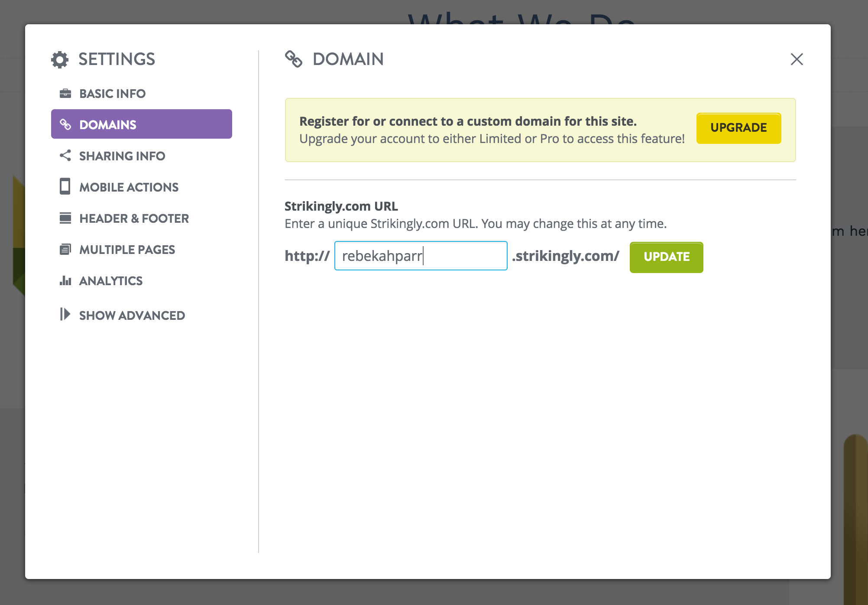The height and width of the screenshot is (605, 868).
Task: Click the 'Register for or connect' banner text
Action: tap(468, 121)
